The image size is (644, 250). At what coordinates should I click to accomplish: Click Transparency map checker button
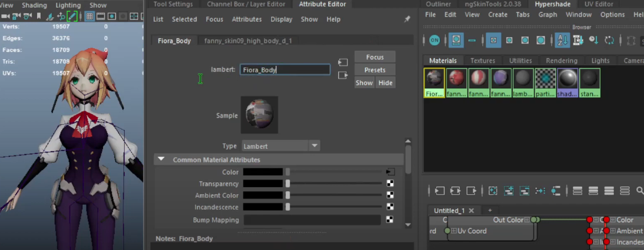click(x=390, y=184)
